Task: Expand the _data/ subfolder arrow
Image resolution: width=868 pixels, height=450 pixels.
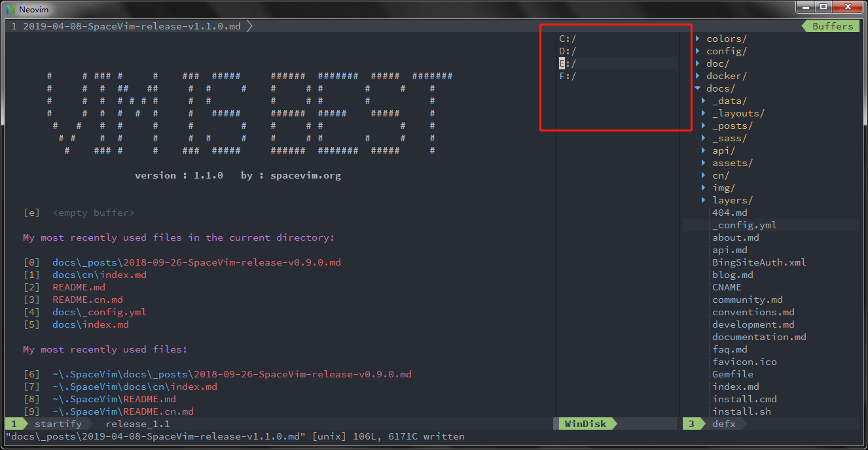Action: (x=704, y=101)
